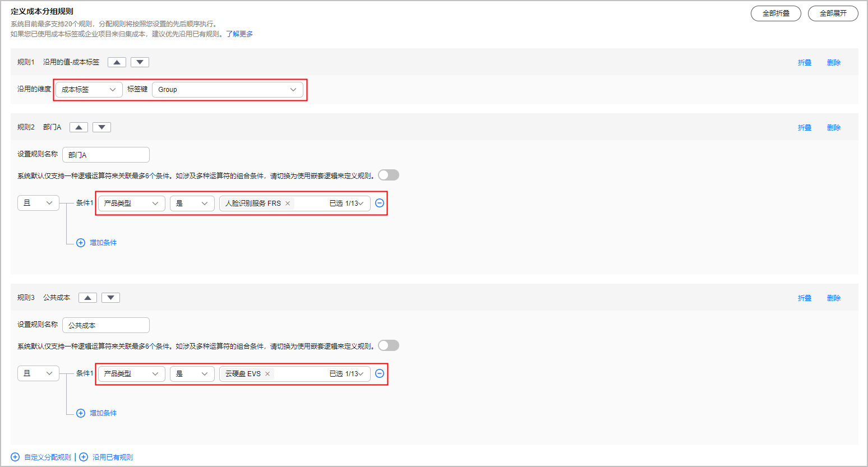
Task: Open the 且 logic operator dropdown in rule 2
Action: (38, 203)
